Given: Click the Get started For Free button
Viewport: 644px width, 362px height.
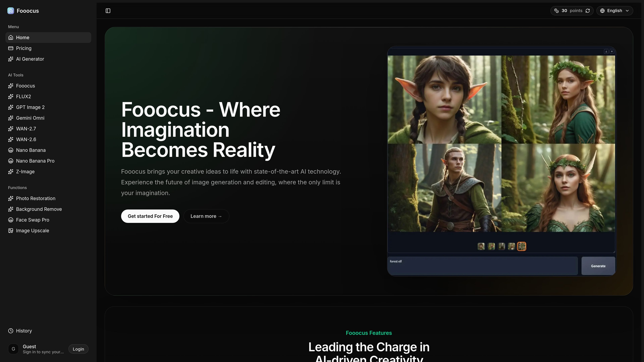Looking at the screenshot, I should point(150,216).
